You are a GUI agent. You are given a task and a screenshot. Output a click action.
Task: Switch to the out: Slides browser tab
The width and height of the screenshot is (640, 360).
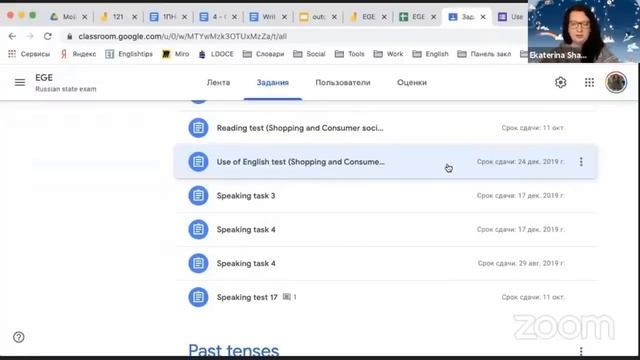pyautogui.click(x=317, y=17)
